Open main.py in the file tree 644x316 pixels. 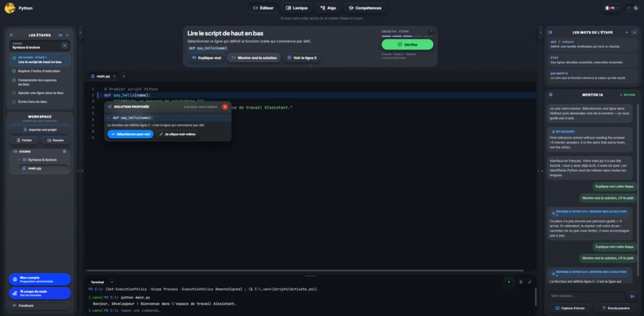[x=43, y=168]
